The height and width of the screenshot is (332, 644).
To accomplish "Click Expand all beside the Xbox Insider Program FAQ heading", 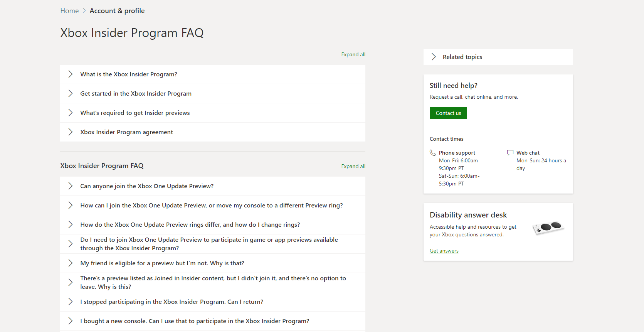I will click(x=353, y=166).
